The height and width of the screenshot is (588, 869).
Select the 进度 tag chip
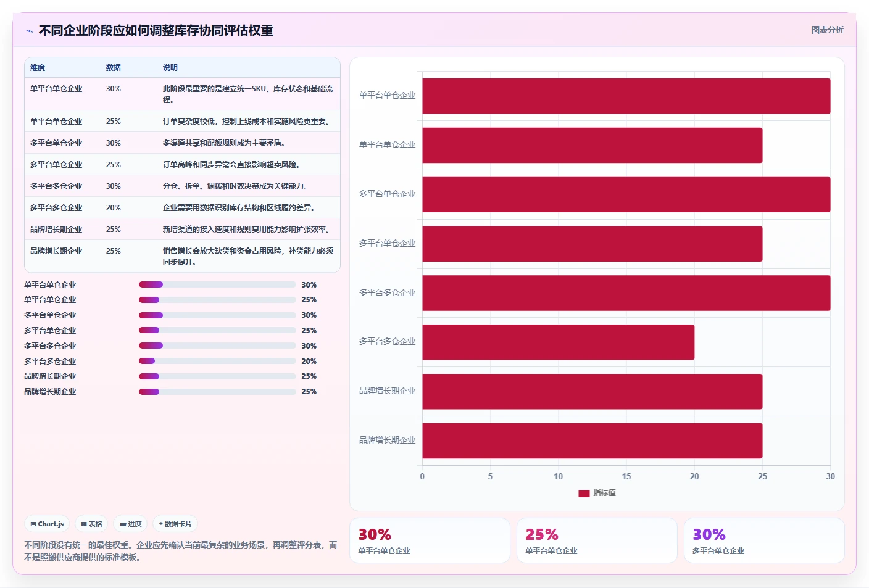point(130,524)
